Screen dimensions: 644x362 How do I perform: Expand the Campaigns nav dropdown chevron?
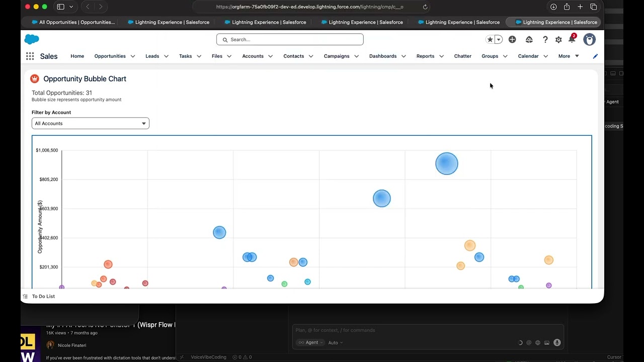356,56
